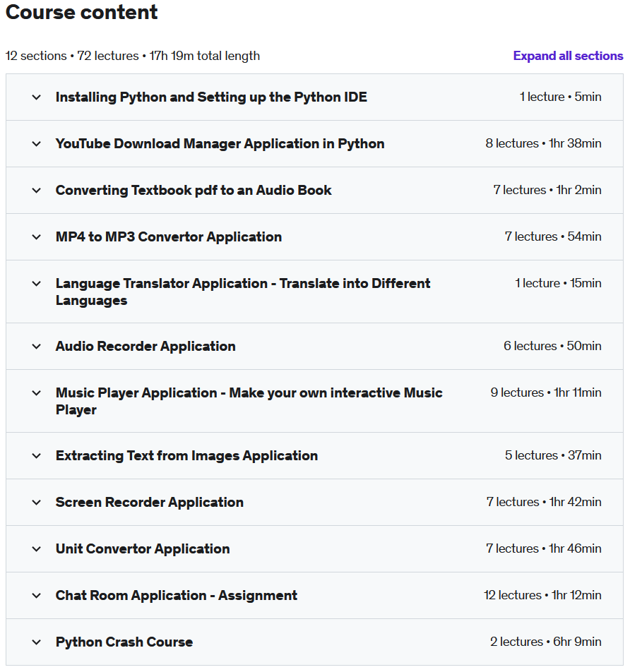Expand the Music Player Application chevron
Image resolution: width=630 pixels, height=672 pixels.
pos(37,393)
